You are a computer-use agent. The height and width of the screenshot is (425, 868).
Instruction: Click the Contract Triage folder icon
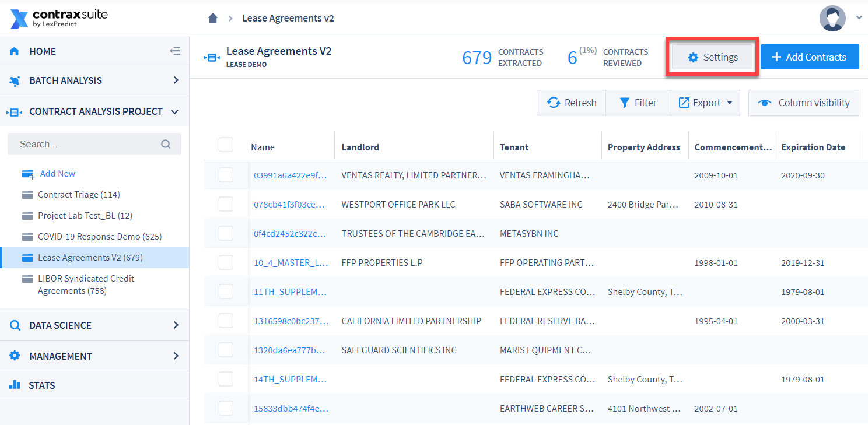click(x=27, y=195)
